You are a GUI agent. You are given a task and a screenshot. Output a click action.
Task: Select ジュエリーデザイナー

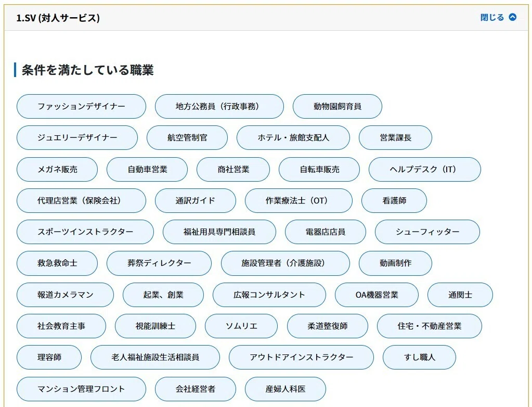pos(77,138)
